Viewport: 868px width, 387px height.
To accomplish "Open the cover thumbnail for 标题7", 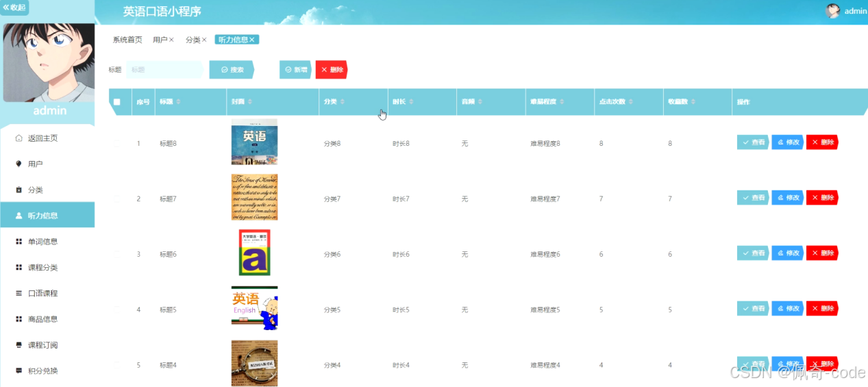I will point(254,197).
